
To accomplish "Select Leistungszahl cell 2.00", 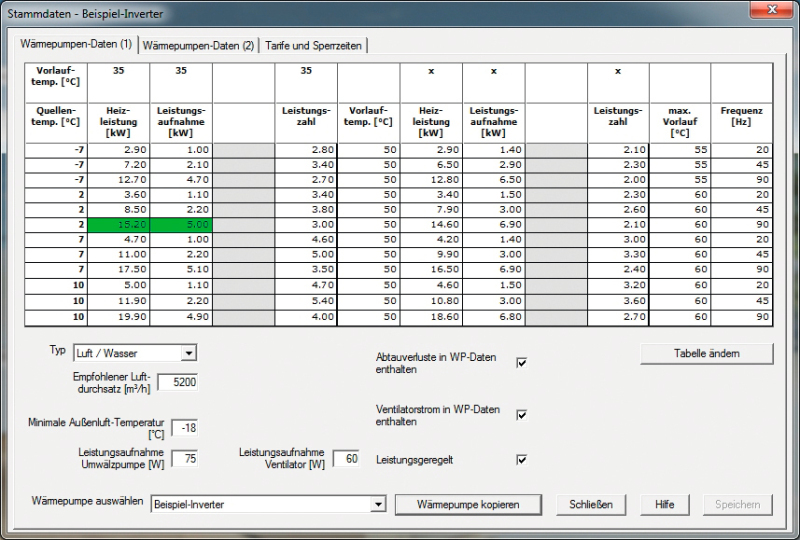I will coord(618,180).
